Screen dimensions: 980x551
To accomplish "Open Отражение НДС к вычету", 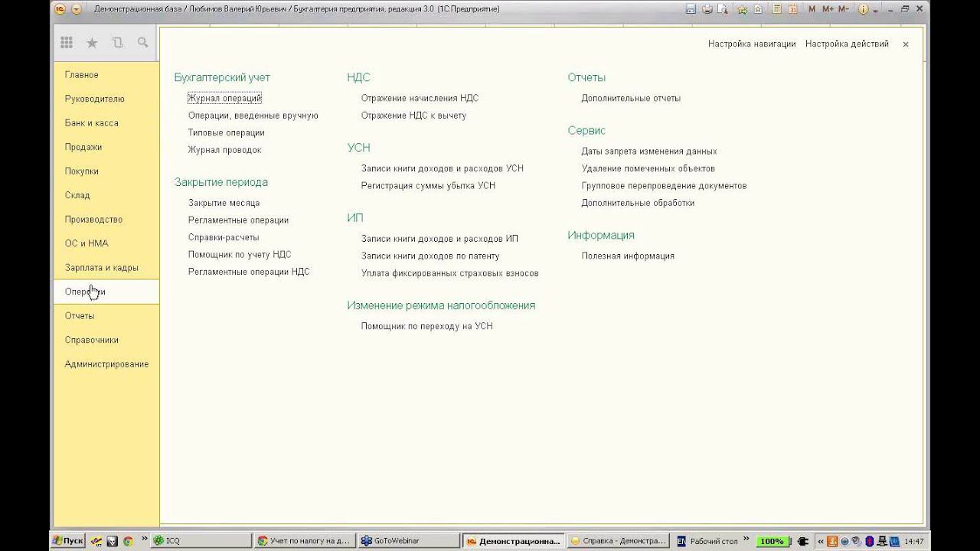I will pos(413,116).
